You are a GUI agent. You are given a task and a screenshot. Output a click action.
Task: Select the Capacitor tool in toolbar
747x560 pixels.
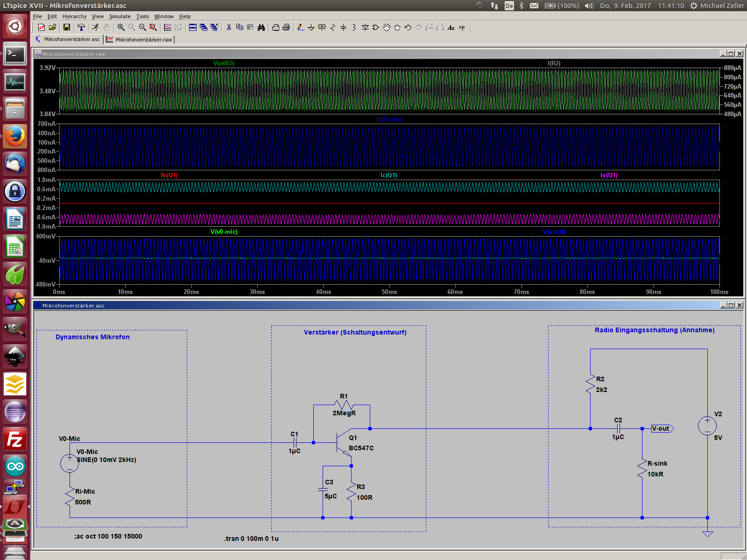[343, 28]
